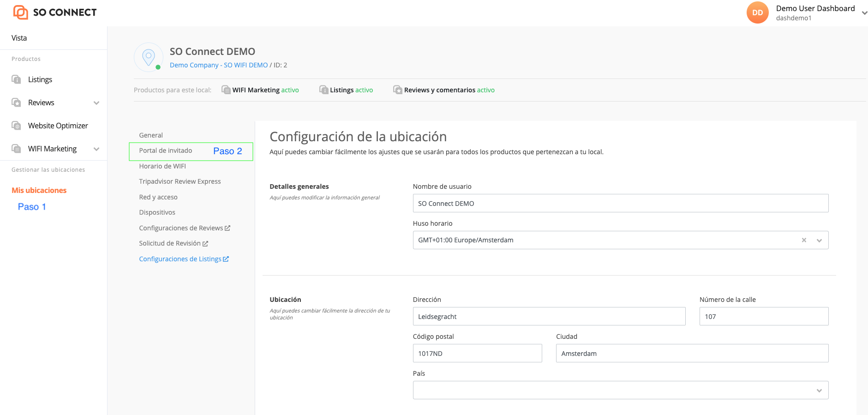
Task: Expand the WIFI Marketing sidebar chevron
Action: point(96,149)
